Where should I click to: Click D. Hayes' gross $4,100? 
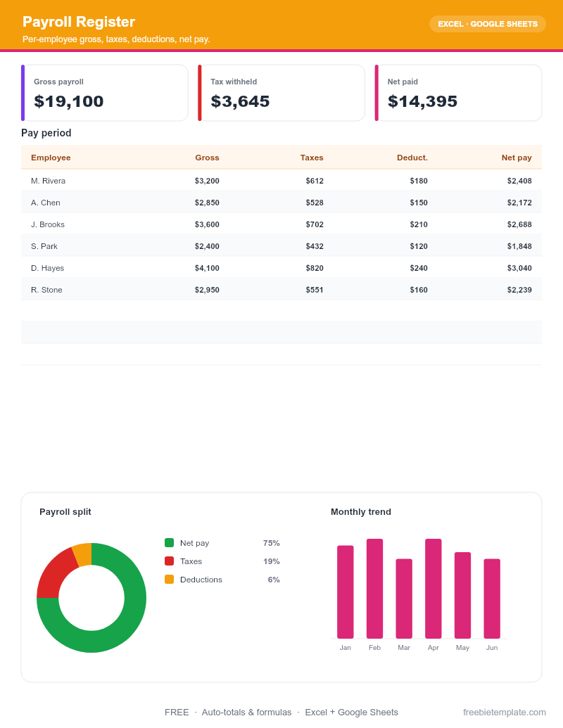coord(207,268)
